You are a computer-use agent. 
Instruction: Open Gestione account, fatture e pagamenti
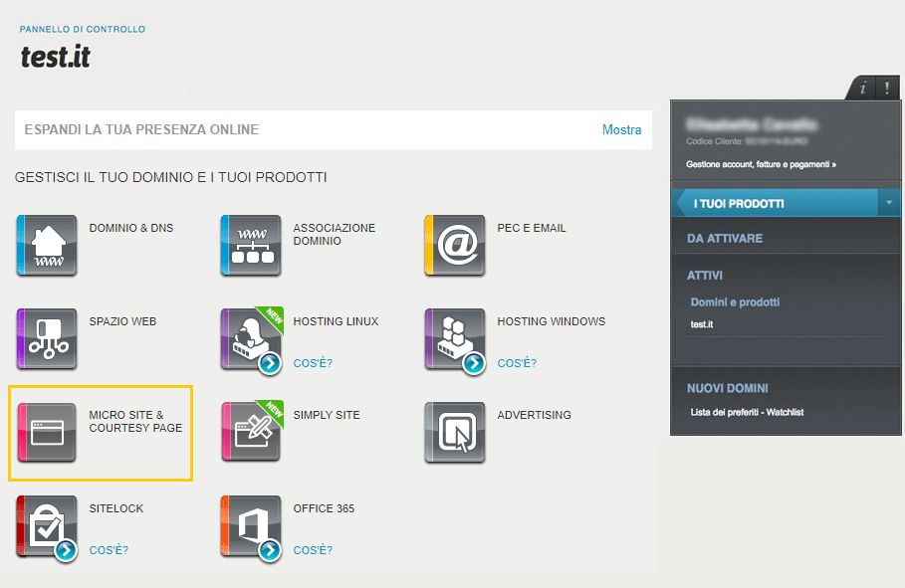tap(761, 164)
